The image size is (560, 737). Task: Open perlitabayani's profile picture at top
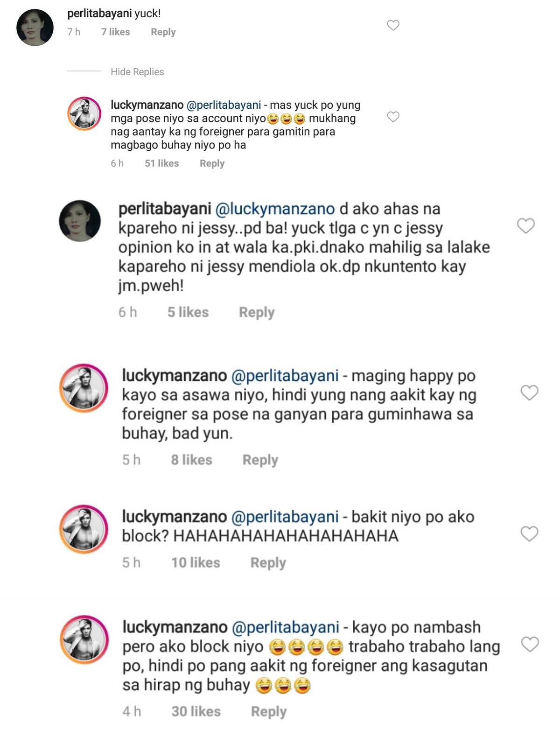pyautogui.click(x=35, y=28)
